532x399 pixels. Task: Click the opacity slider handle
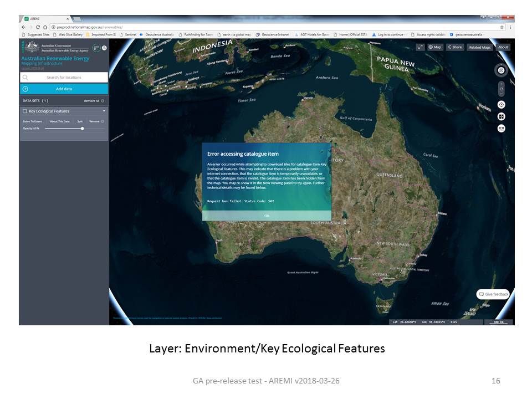click(82, 129)
